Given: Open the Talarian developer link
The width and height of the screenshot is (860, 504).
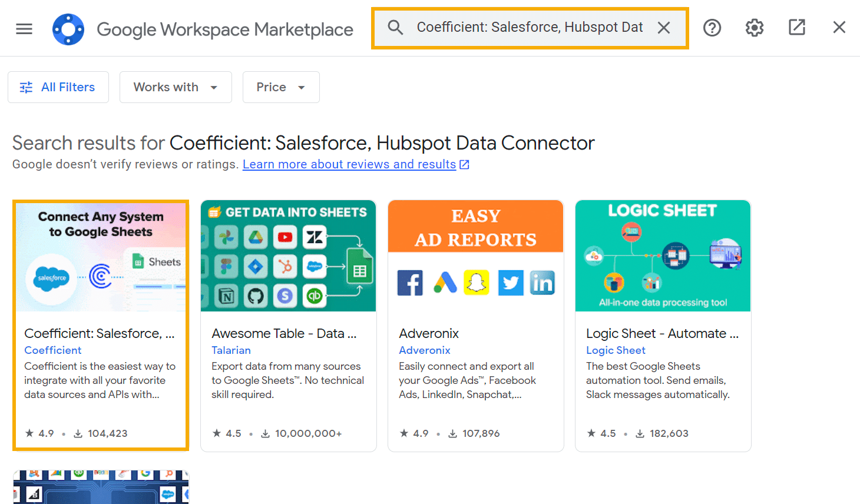Looking at the screenshot, I should point(231,350).
